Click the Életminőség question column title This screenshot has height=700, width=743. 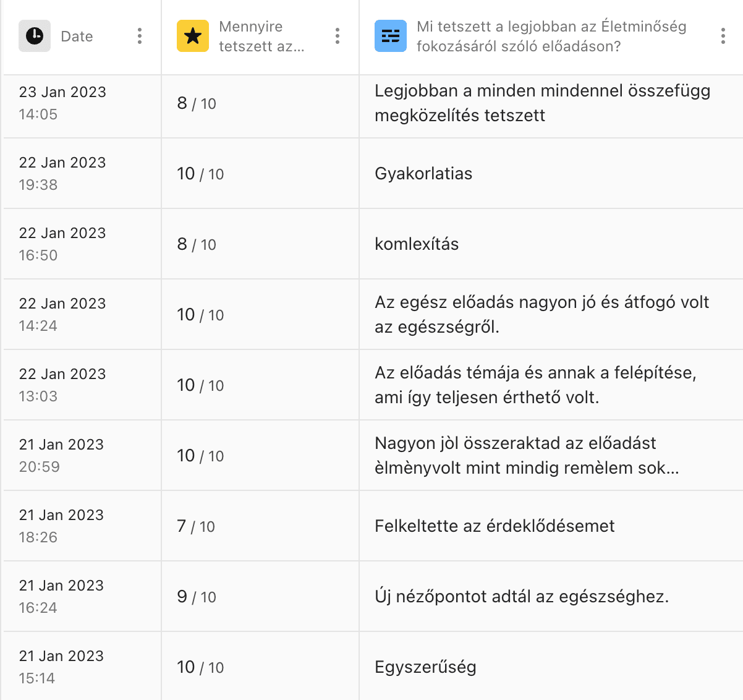coord(551,36)
